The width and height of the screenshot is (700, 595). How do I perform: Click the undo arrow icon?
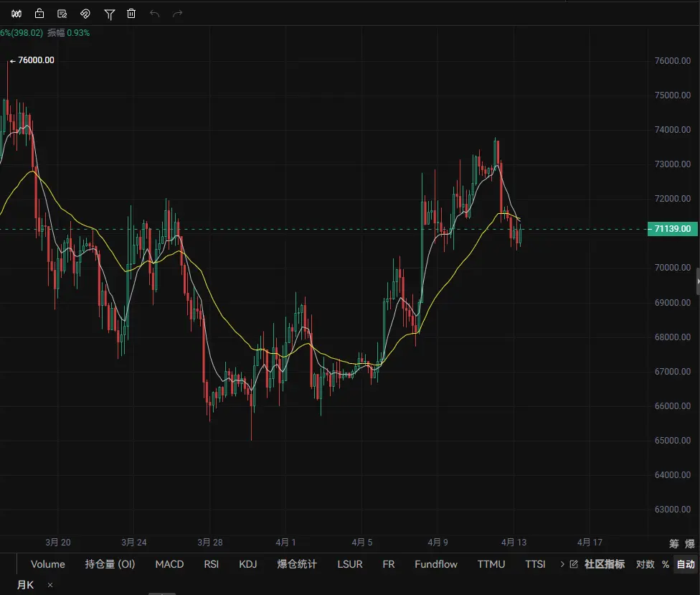pyautogui.click(x=154, y=14)
